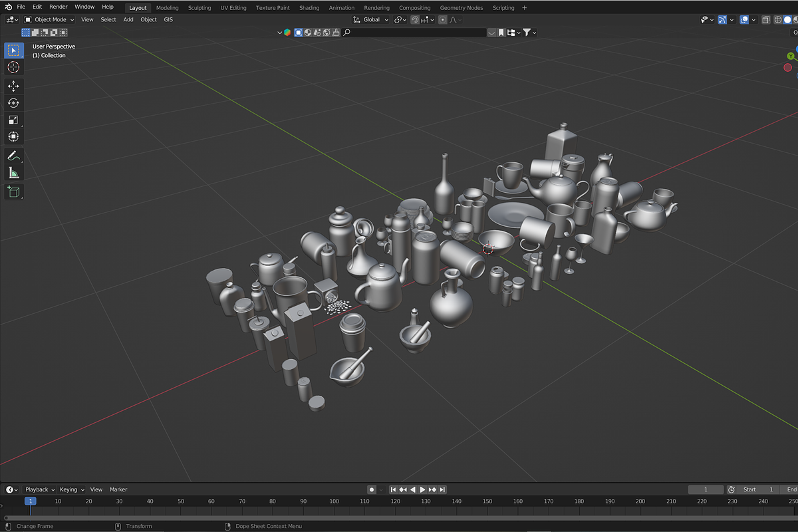Choose the Move tool
The height and width of the screenshot is (532, 798).
[14, 86]
